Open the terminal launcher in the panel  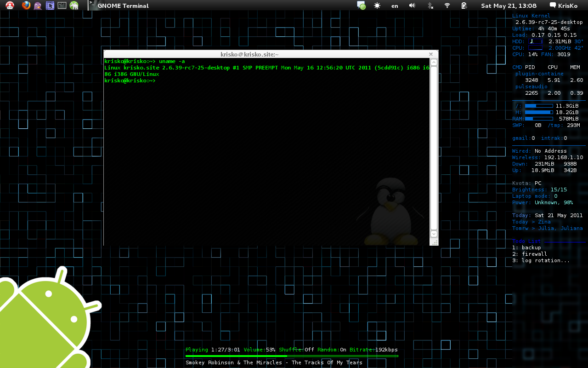click(62, 6)
